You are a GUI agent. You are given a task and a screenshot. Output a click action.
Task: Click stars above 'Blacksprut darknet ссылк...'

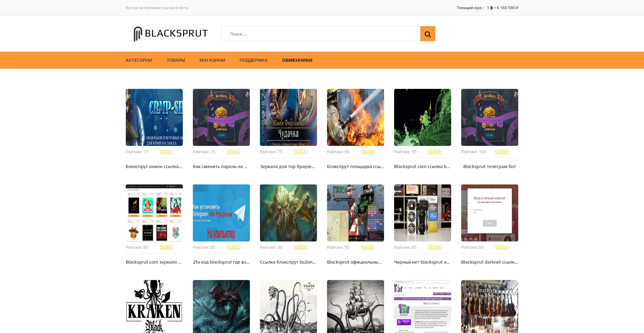click(x=502, y=247)
